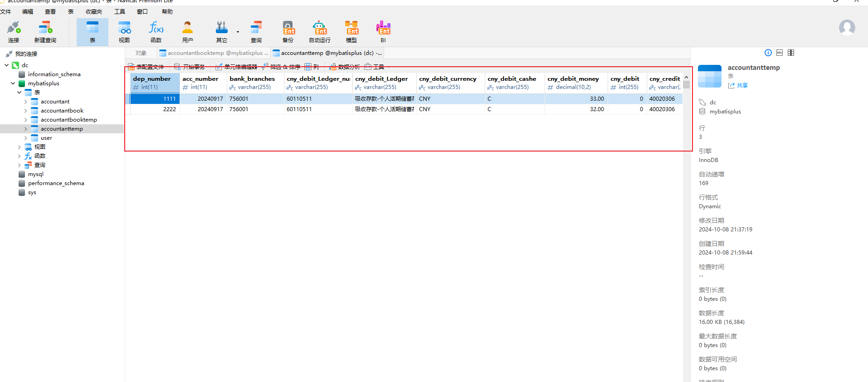
Task: Collapse the mybatisplus database node
Action: pos(13,83)
